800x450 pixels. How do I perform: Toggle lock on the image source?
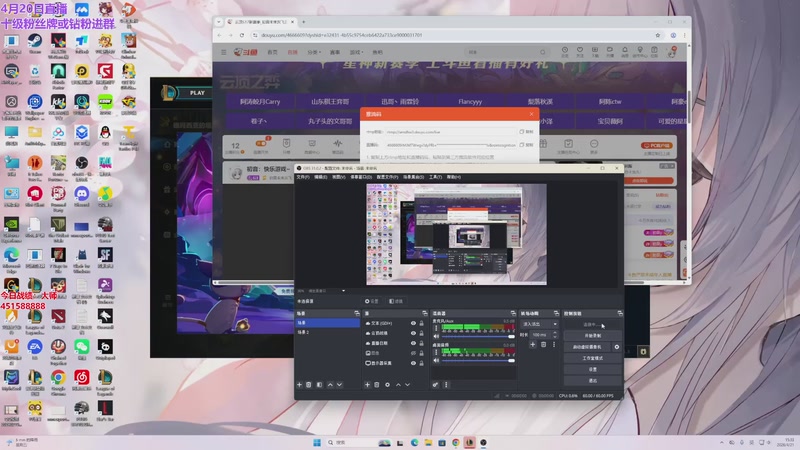[x=421, y=353]
